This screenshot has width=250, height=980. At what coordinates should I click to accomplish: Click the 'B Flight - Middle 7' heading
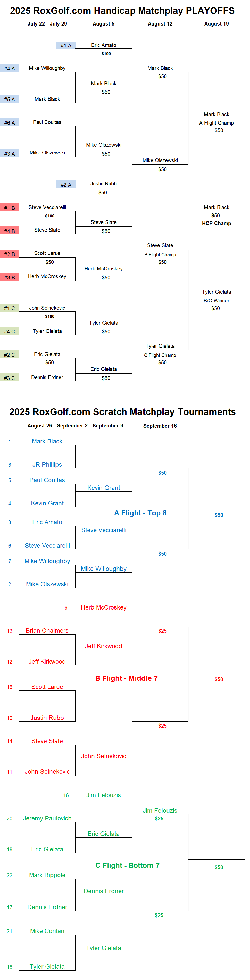[126, 678]
